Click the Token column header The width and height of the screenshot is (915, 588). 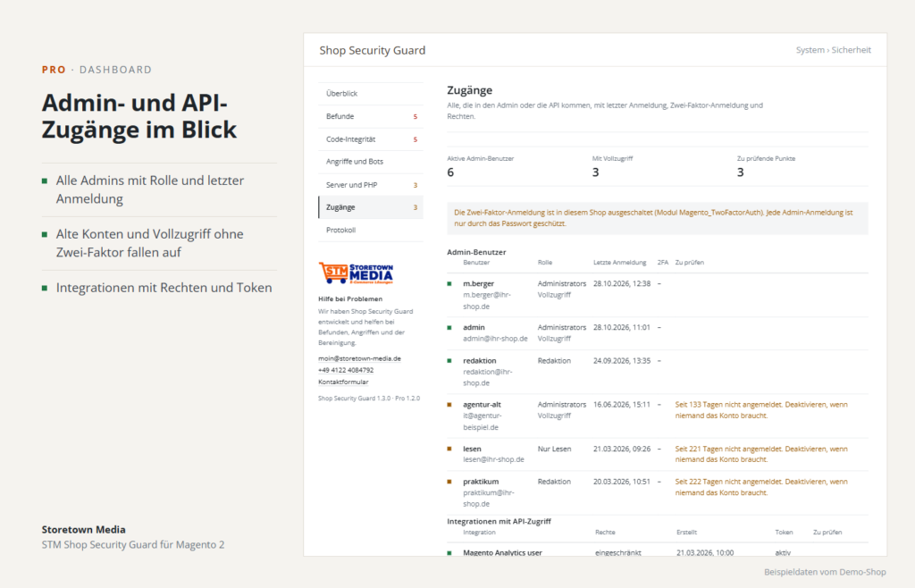pos(784,533)
